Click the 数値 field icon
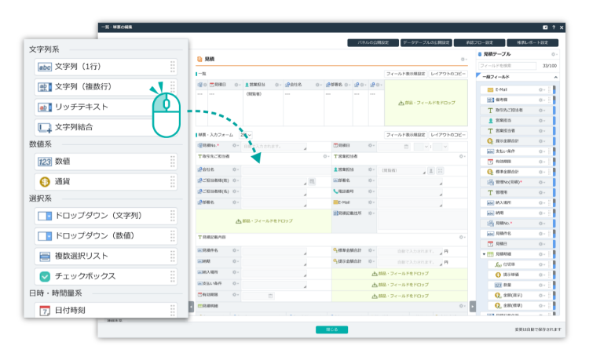This screenshot has height=364, width=589. pyautogui.click(x=44, y=161)
